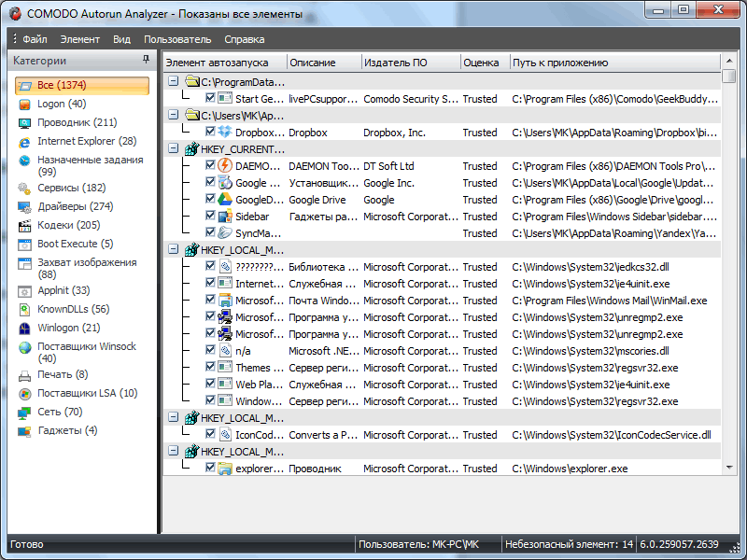Select the Гаджеты category icon
Screen dimensions: 747x560
[24, 431]
